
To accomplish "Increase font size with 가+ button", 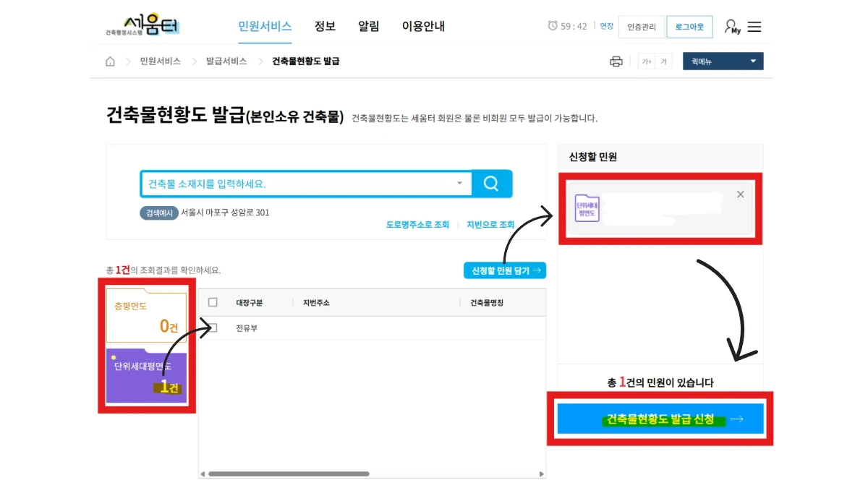I will 647,61.
